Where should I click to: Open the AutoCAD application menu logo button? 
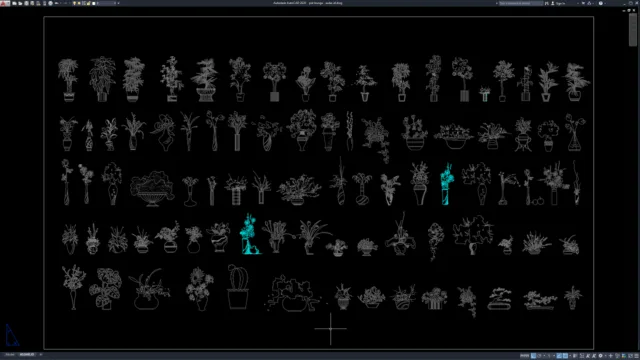5,3
